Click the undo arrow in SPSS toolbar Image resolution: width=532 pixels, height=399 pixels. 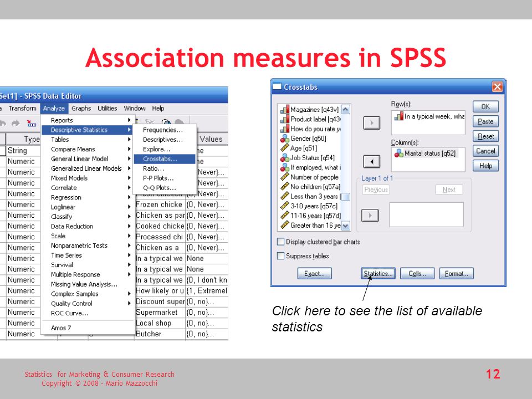coord(3,123)
